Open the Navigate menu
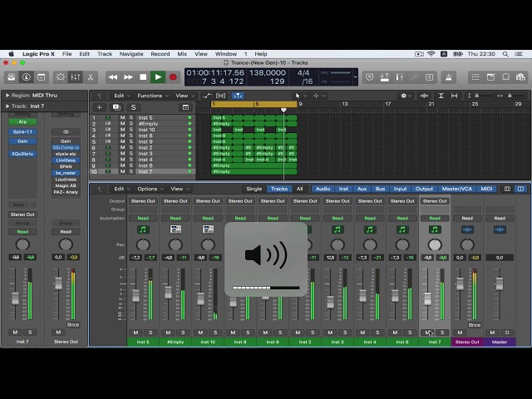 point(131,54)
